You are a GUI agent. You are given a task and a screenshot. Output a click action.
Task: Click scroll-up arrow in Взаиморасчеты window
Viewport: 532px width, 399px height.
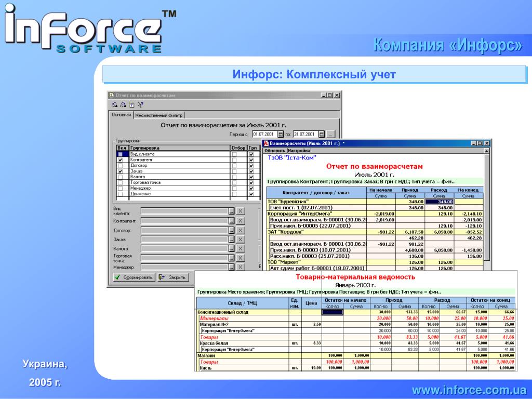click(487, 151)
